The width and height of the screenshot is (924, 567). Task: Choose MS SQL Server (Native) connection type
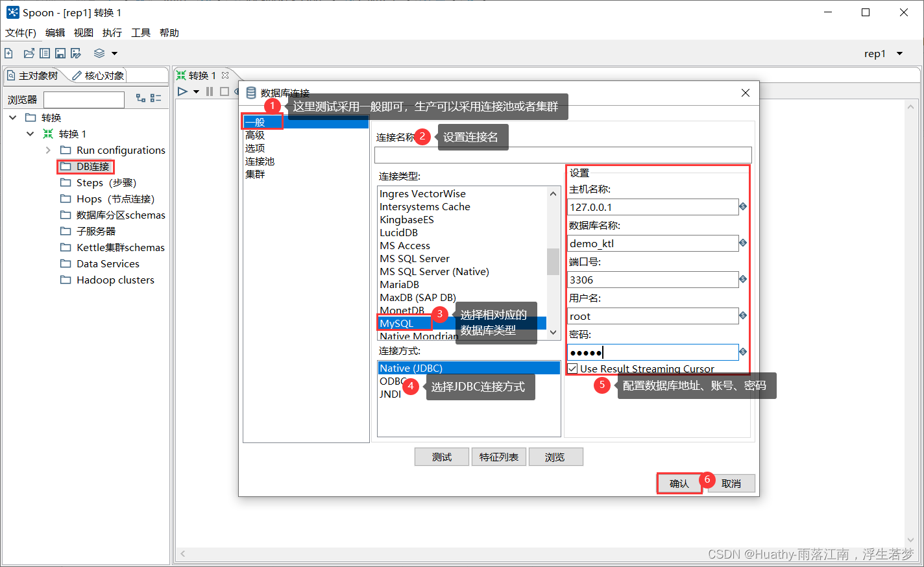click(x=434, y=271)
